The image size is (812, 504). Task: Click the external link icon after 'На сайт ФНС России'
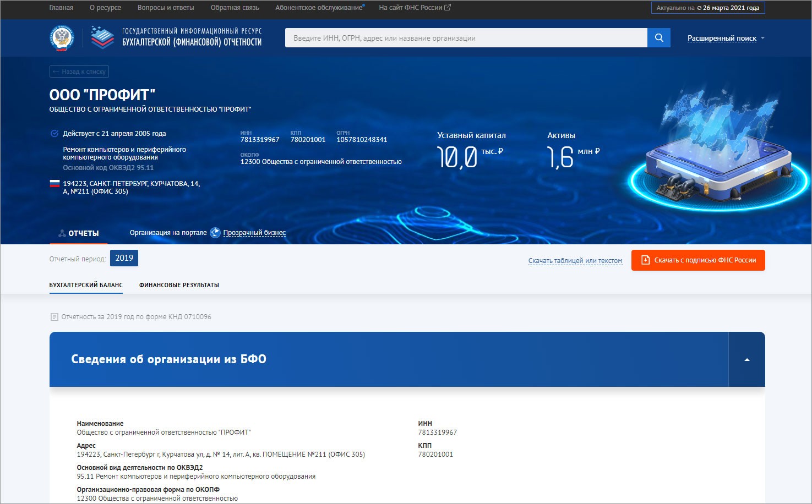448,8
